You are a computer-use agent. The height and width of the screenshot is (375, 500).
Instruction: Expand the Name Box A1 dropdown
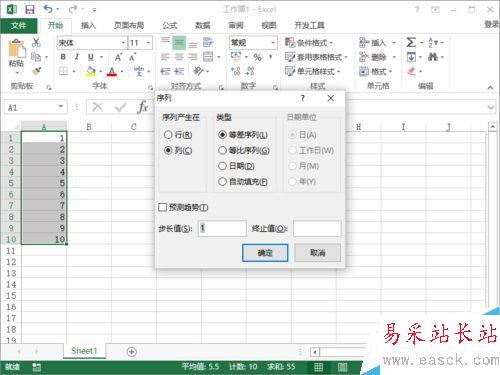61,107
